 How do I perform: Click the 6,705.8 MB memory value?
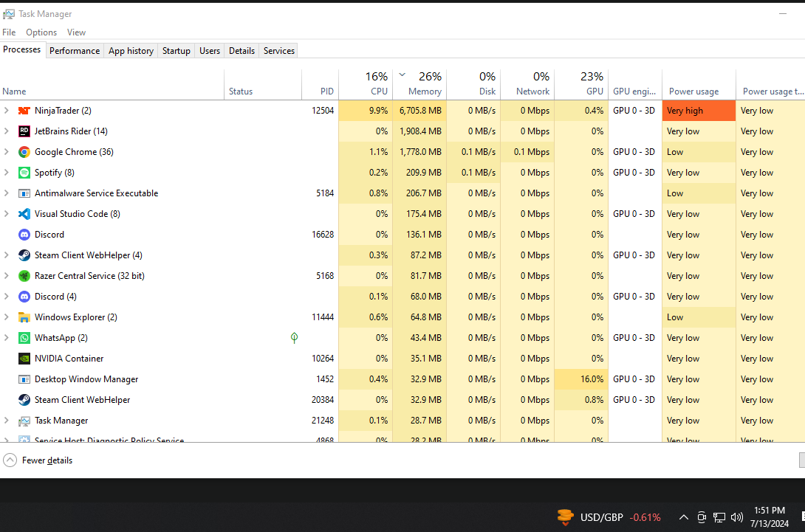coord(420,111)
